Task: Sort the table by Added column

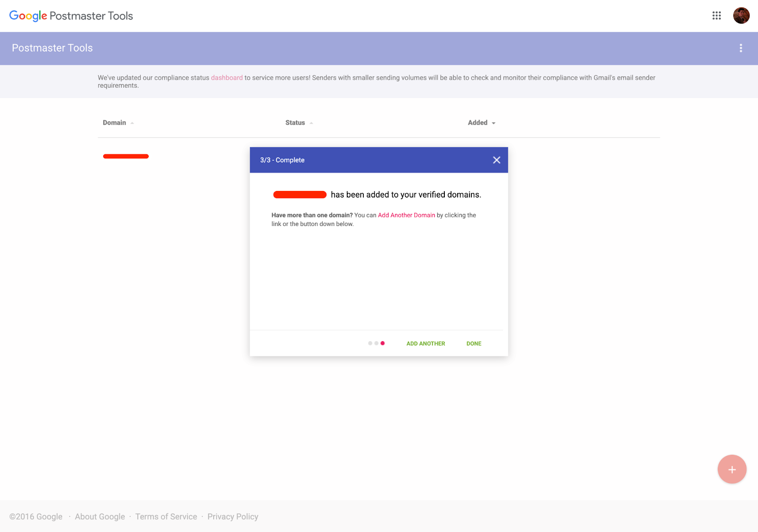Action: pyautogui.click(x=481, y=123)
